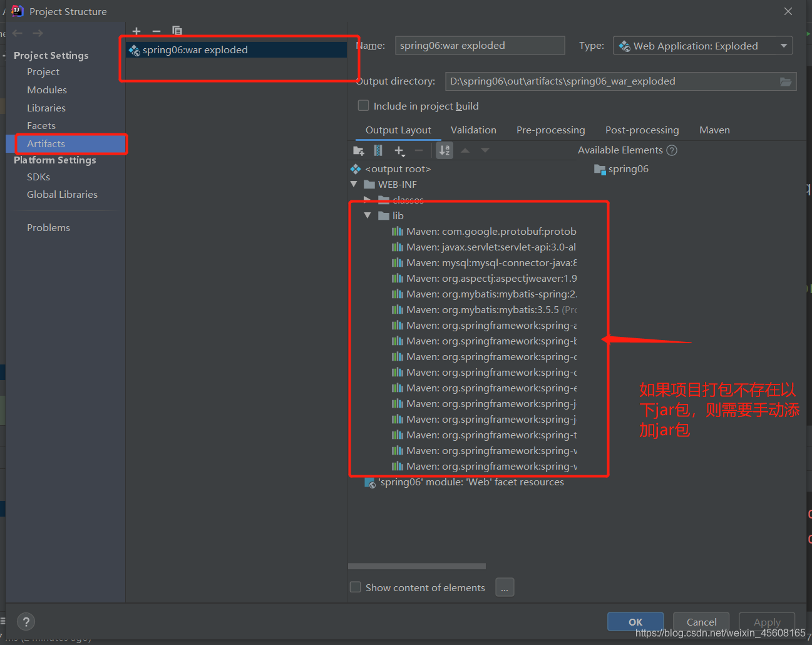The width and height of the screenshot is (812, 645).
Task: Copy the selected artifact
Action: click(x=177, y=31)
